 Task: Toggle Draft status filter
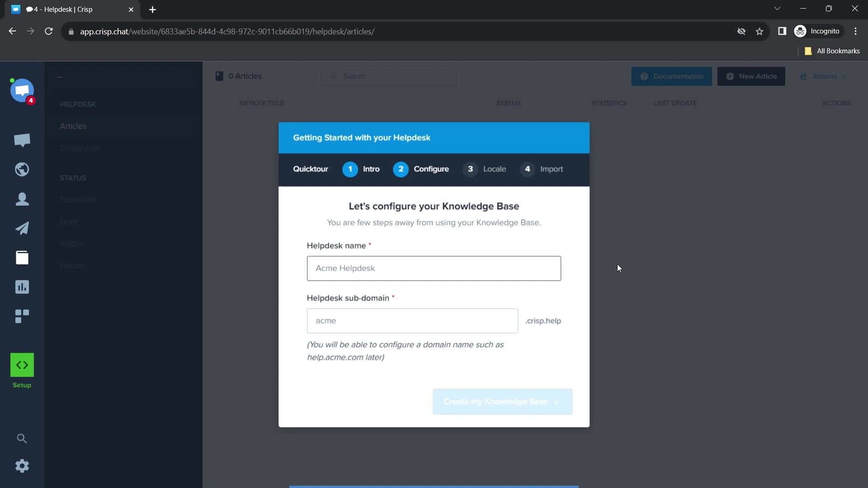coord(68,222)
